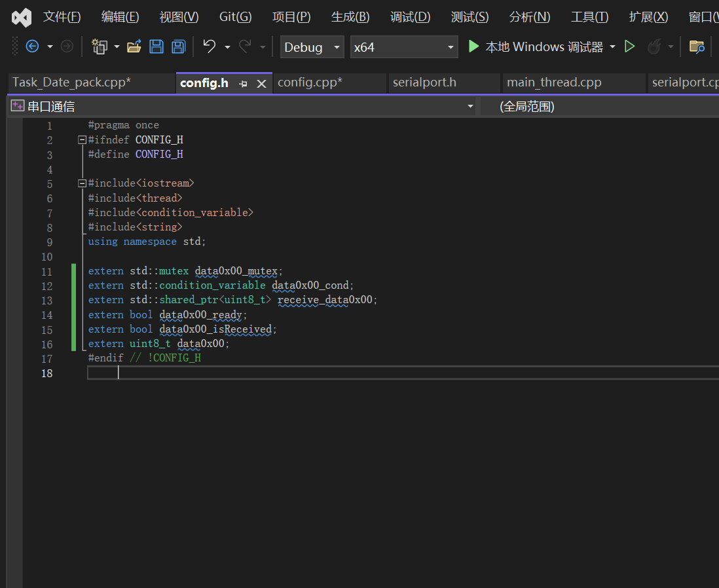Click the Visual Studio logo icon
Image resolution: width=719 pixels, height=588 pixels.
22,18
